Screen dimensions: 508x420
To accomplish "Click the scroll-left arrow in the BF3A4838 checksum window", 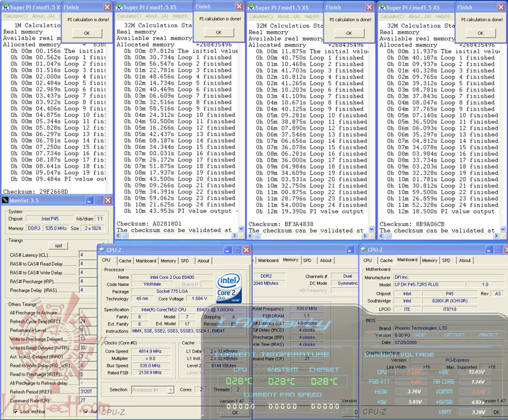I will pyautogui.click(x=251, y=236).
